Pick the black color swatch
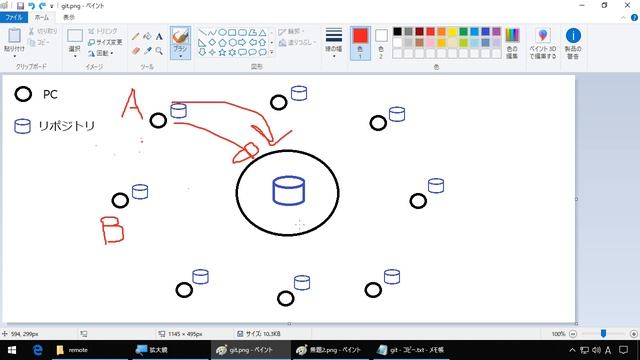This screenshot has height=360, width=640. [398, 32]
